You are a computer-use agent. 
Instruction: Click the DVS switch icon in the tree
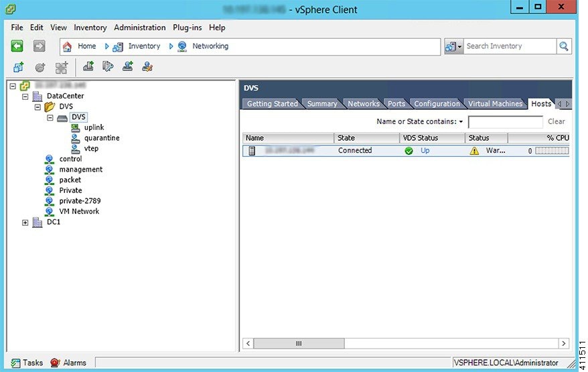(x=62, y=118)
